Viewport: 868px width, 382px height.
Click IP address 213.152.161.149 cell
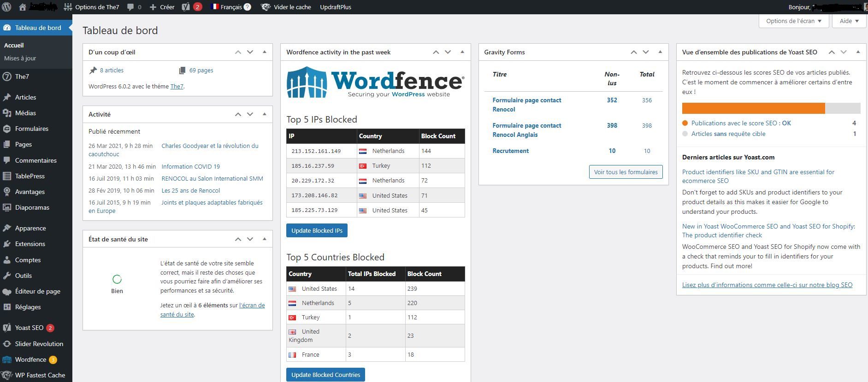[322, 151]
